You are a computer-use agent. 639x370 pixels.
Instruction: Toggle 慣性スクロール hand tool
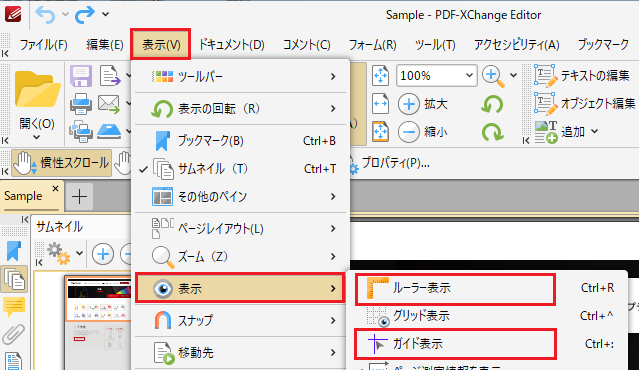click(x=62, y=163)
